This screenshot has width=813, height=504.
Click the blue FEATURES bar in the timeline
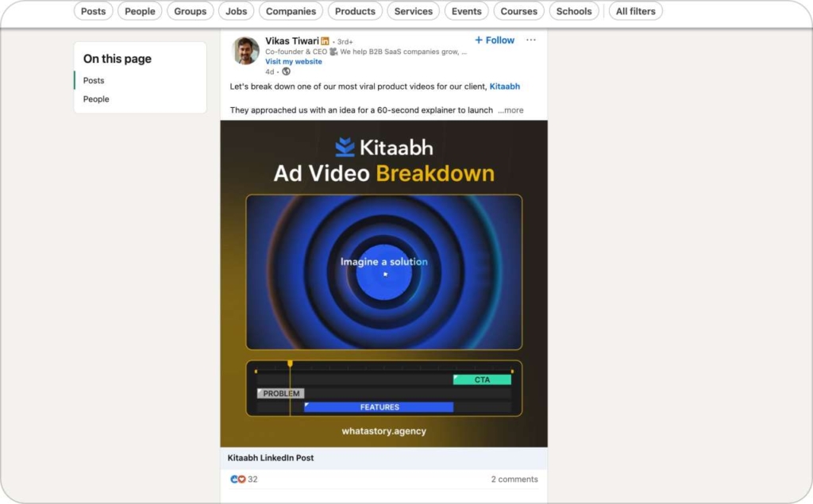(x=379, y=407)
